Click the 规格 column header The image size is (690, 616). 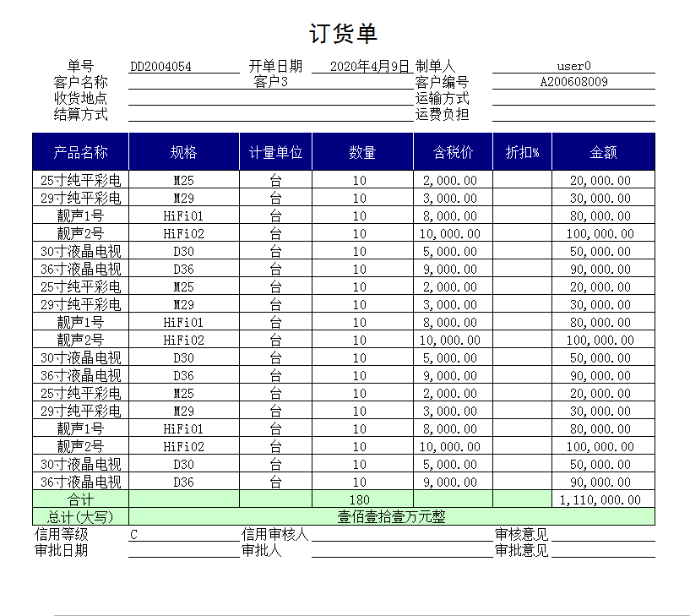(x=184, y=152)
